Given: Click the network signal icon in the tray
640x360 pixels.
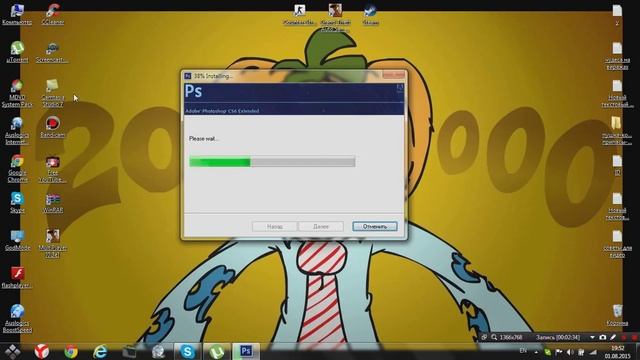Looking at the screenshot, I should [593, 351].
